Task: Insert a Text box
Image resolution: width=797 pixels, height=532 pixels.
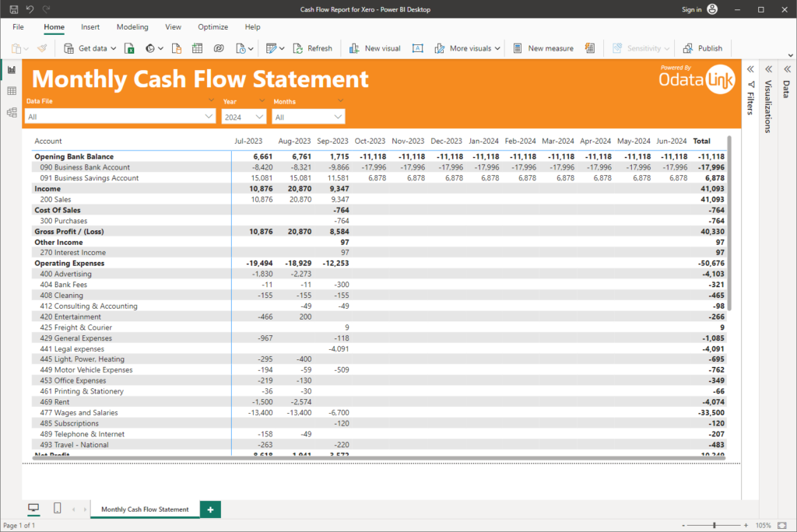Action: 417,47
